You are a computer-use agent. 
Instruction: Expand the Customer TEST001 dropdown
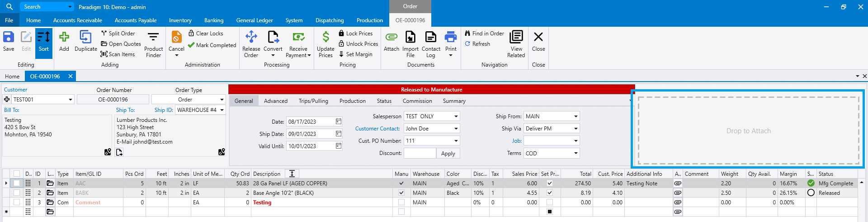(x=71, y=100)
